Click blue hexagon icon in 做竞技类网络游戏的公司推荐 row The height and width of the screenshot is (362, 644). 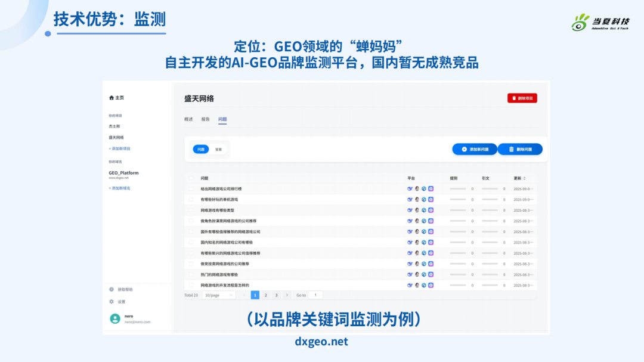424,264
